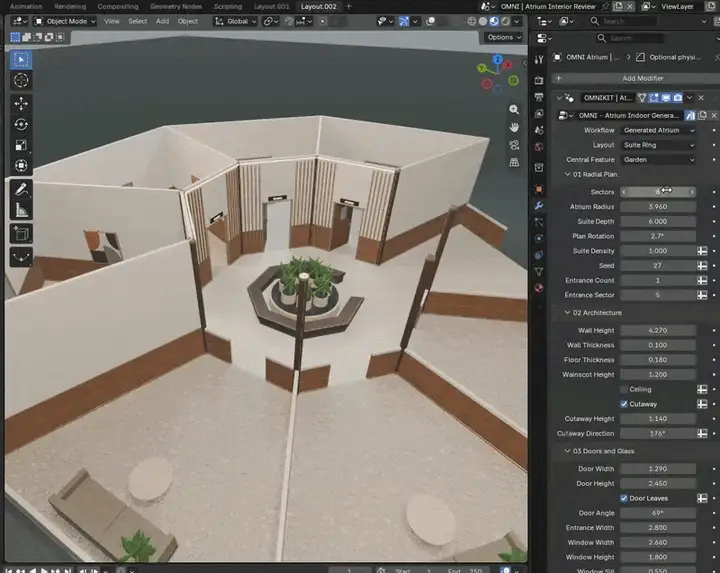Click the Atrium Radius value field

658,207
